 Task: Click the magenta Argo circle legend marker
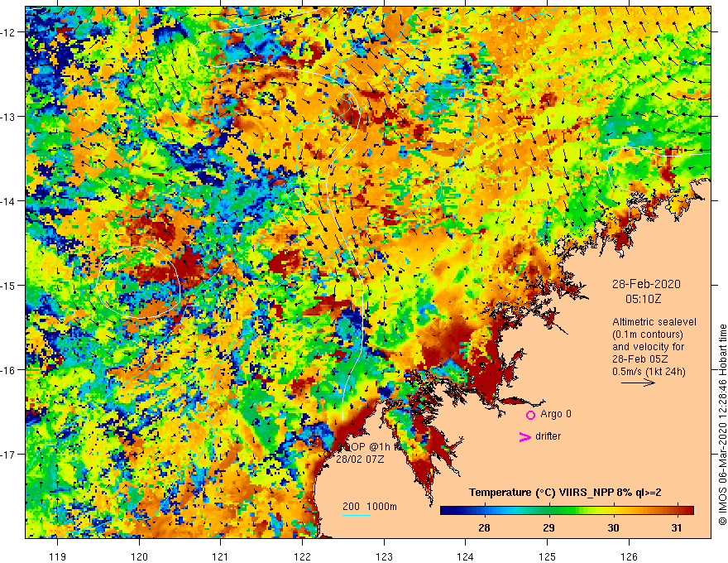pos(530,415)
